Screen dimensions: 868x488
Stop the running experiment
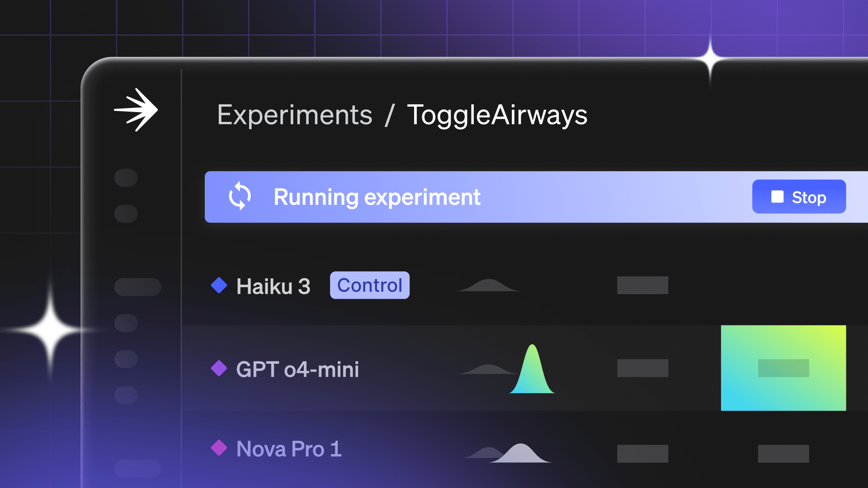tap(799, 197)
